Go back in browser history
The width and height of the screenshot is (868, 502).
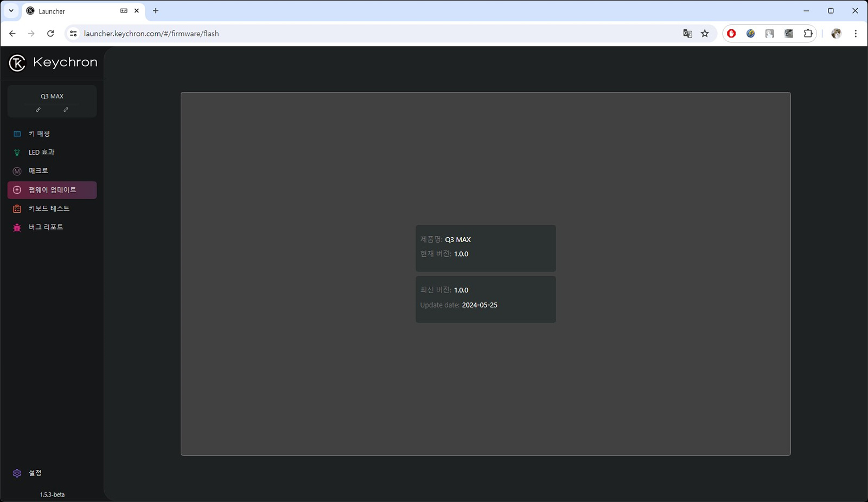(12, 34)
